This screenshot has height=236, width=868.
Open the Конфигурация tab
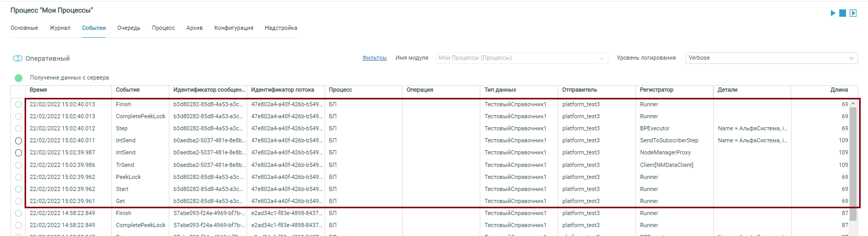(x=234, y=28)
